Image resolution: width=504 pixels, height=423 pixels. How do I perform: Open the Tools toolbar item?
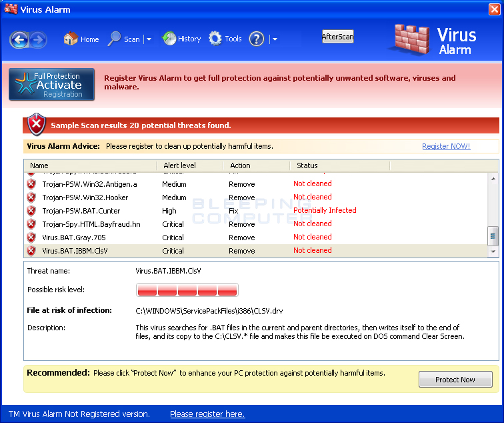pos(225,39)
